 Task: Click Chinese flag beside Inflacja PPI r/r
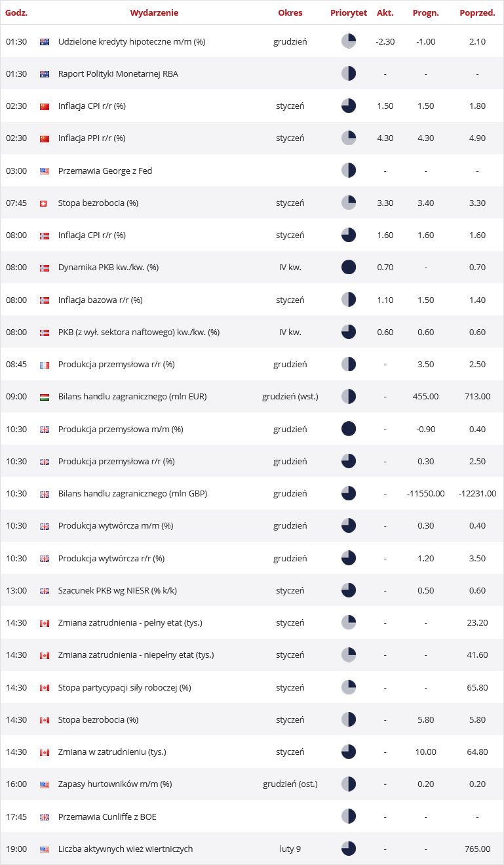45,138
